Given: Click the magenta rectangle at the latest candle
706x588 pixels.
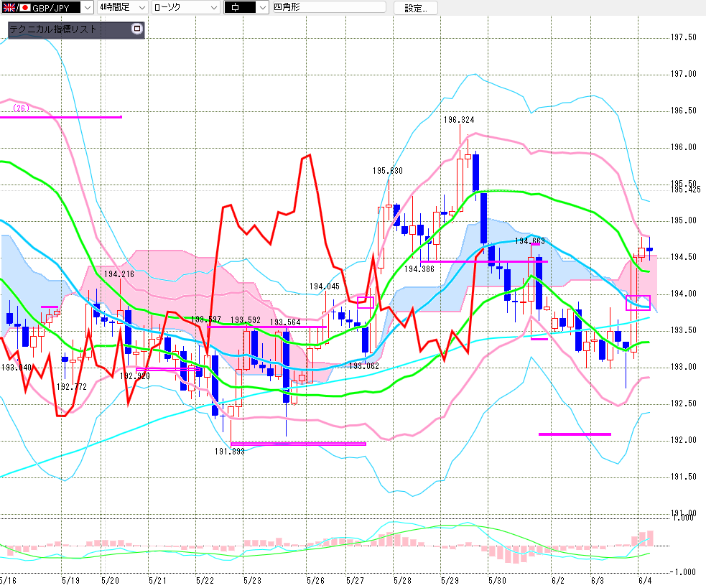Looking at the screenshot, I should pyautogui.click(x=638, y=302).
